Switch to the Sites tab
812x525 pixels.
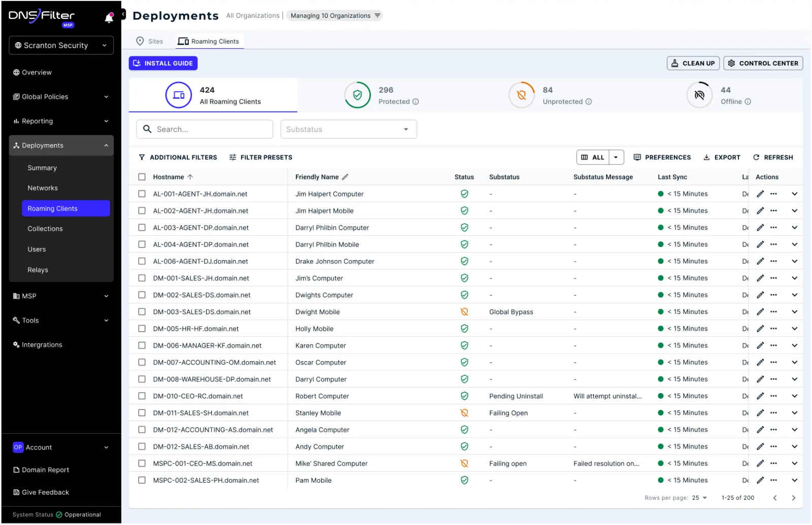point(150,42)
